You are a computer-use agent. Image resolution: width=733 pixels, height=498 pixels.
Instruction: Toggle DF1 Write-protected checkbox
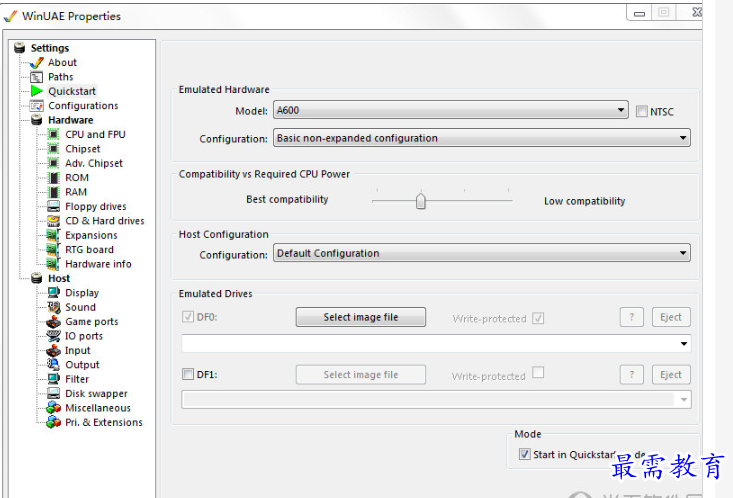tap(538, 372)
